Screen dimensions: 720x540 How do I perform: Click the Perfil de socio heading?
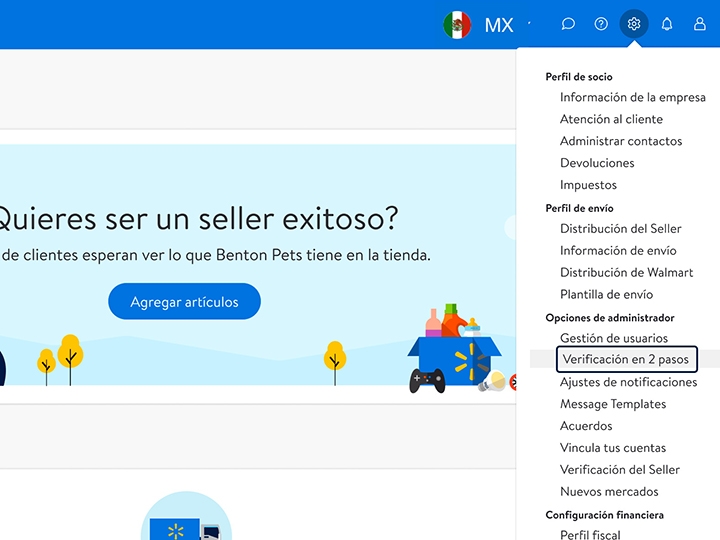pos(579,77)
